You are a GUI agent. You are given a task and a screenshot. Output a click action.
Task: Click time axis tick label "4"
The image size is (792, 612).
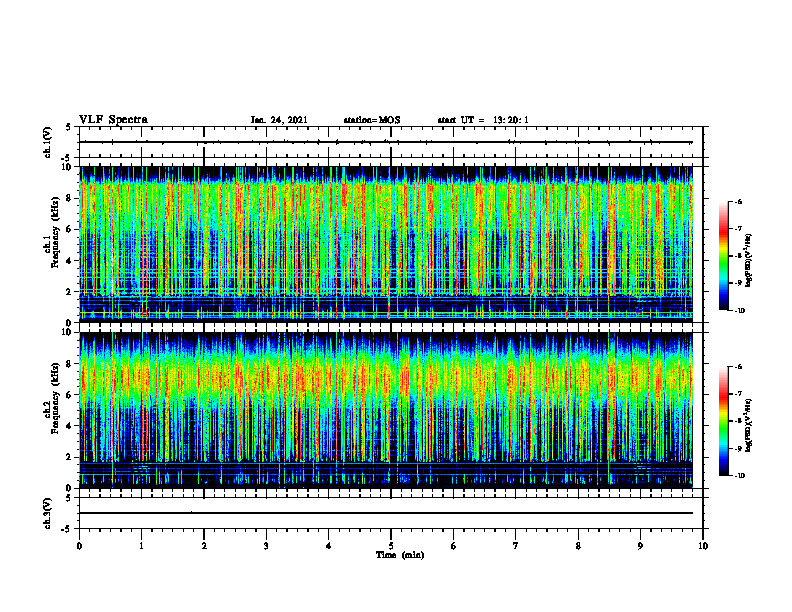[x=329, y=546]
